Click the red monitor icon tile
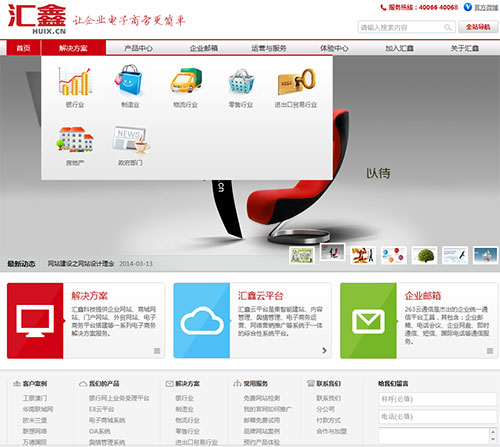The width and height of the screenshot is (500, 447). click(x=35, y=321)
